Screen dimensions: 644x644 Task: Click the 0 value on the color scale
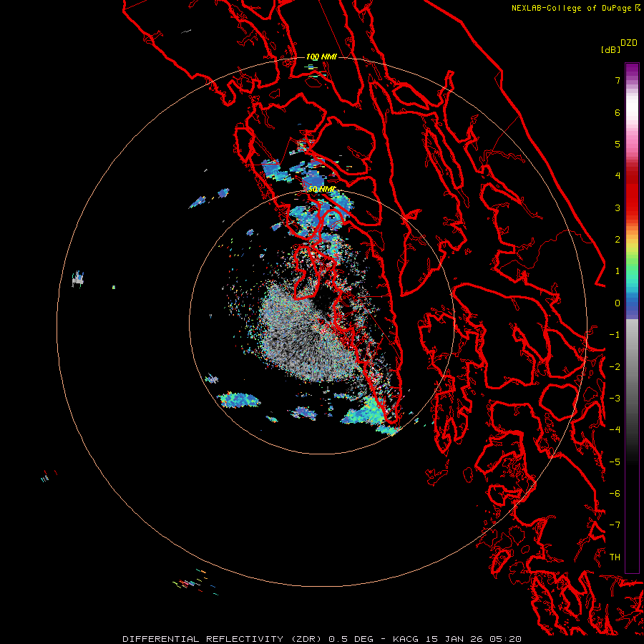point(618,303)
